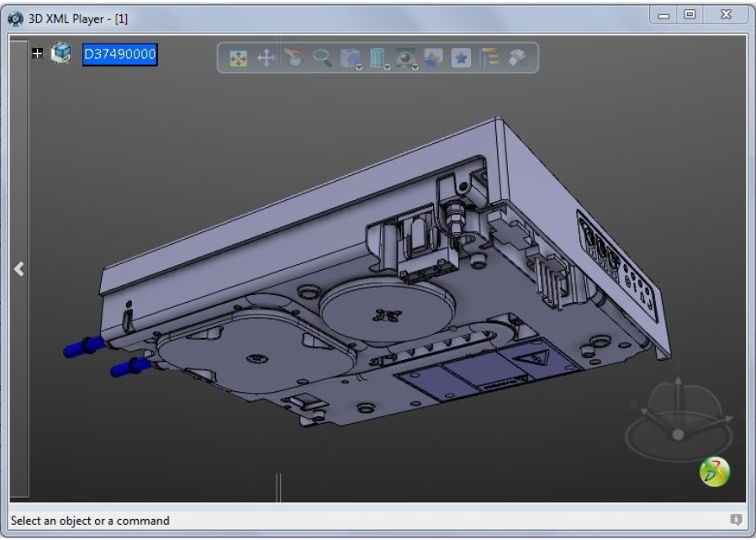
Task: Click the 3D compass orientation widget
Action: click(679, 420)
